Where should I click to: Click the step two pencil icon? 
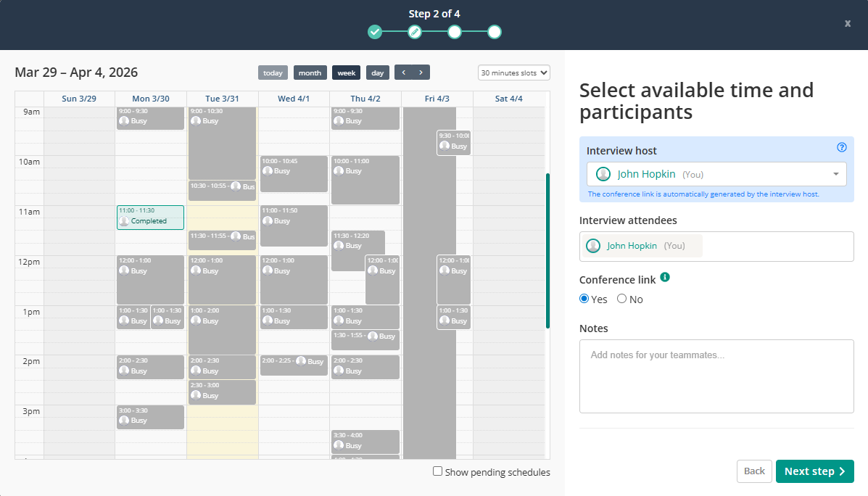click(x=415, y=32)
